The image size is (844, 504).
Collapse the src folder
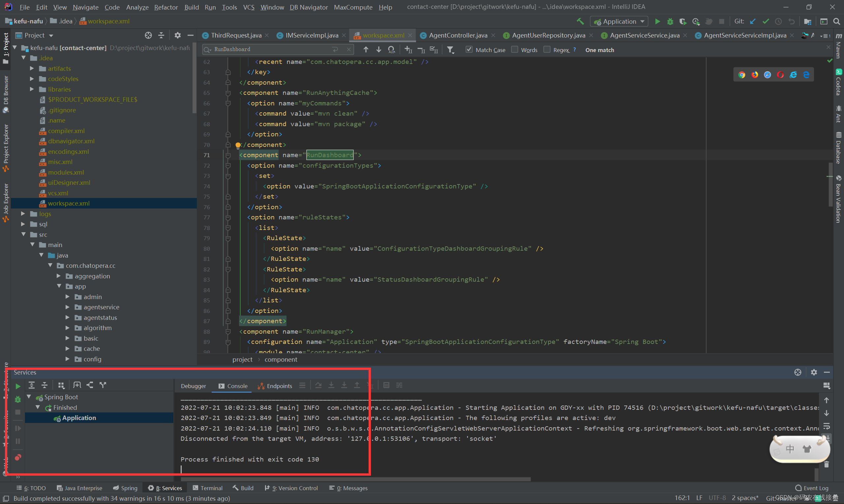pos(23,234)
